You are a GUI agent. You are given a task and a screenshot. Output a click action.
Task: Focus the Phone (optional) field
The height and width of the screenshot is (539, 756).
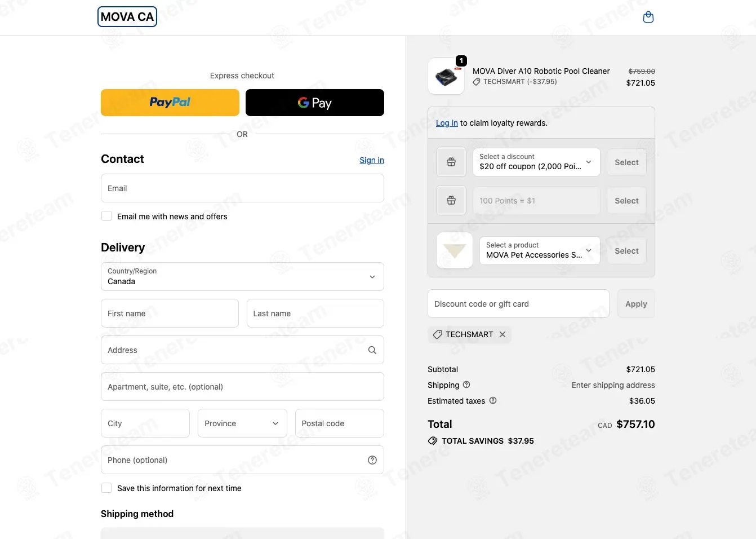click(242, 460)
